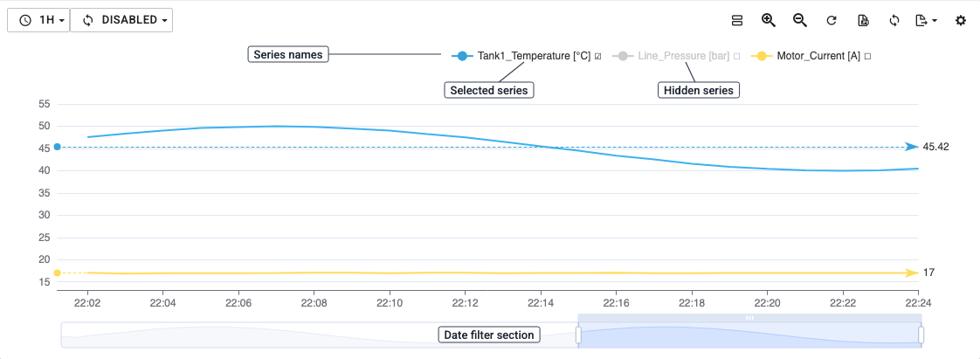Click the Tank1_Temperature [°C] legend label
The image size is (980, 359).
534,56
